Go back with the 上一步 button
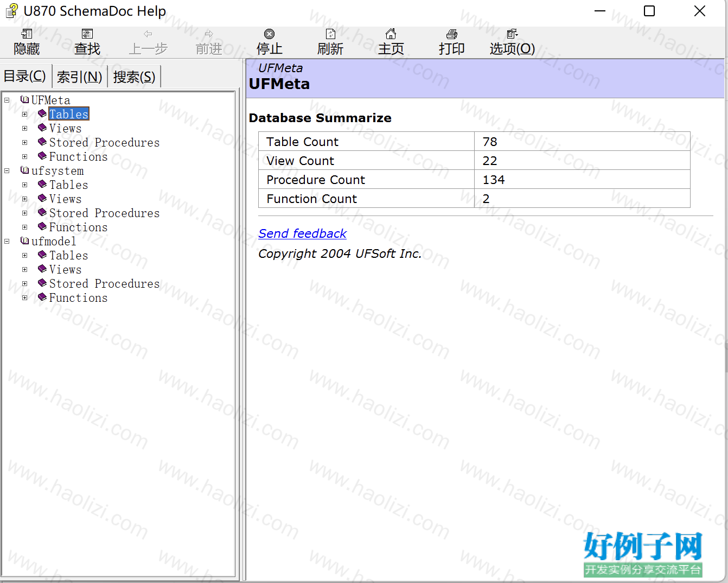The width and height of the screenshot is (728, 583). tap(148, 43)
